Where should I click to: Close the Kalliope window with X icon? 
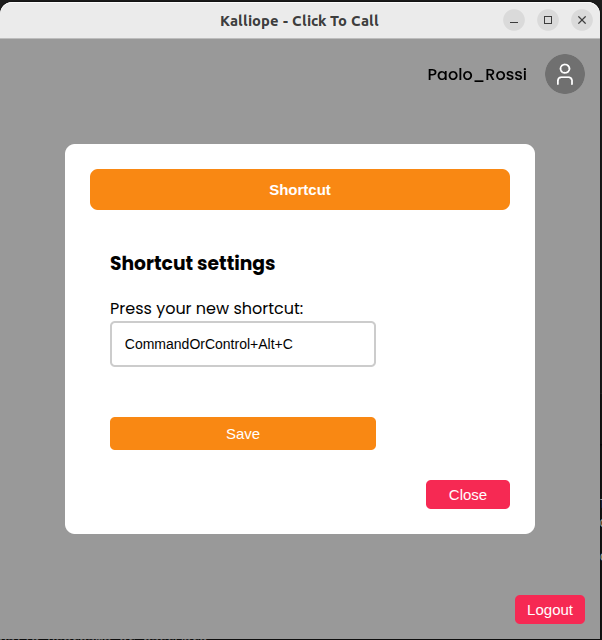pyautogui.click(x=582, y=20)
